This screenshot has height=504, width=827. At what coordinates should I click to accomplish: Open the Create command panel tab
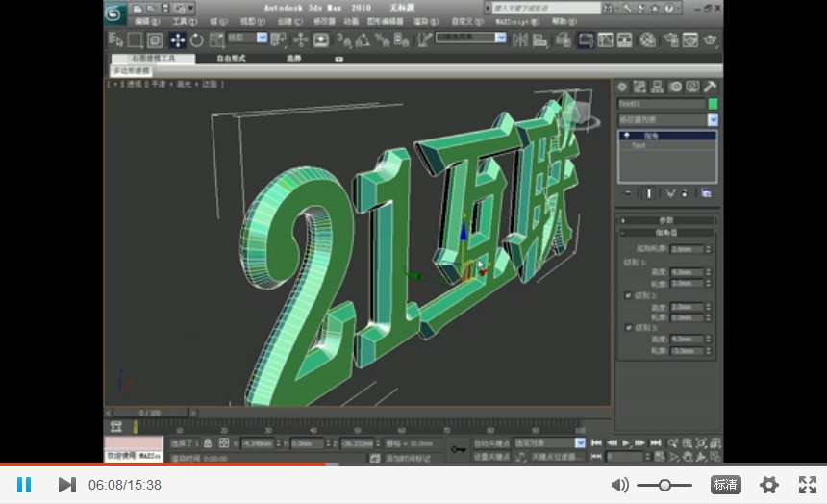(623, 87)
